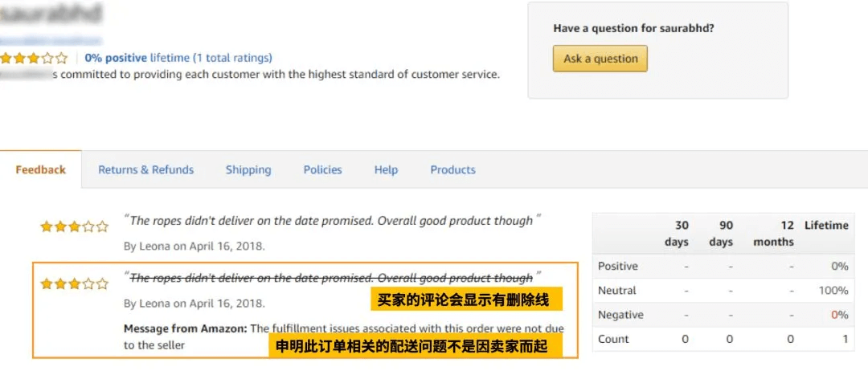This screenshot has height=375, width=868.
Task: Click the struck-through review text
Action: click(x=331, y=278)
